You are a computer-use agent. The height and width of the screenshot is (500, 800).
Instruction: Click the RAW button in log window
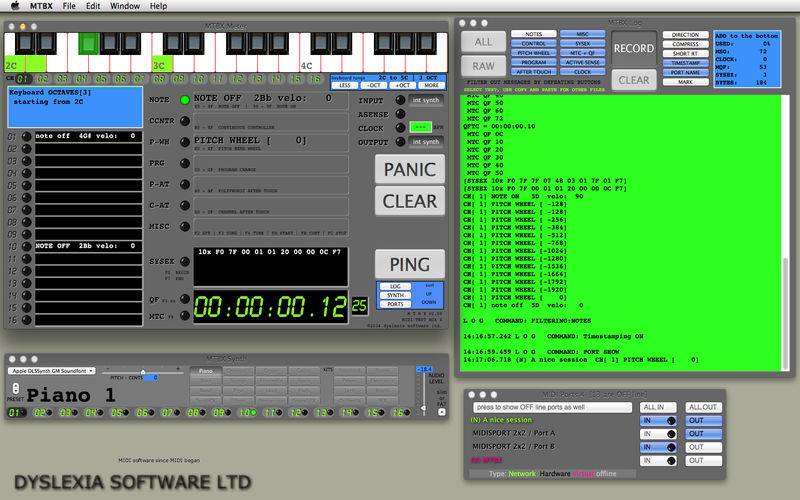(x=483, y=66)
